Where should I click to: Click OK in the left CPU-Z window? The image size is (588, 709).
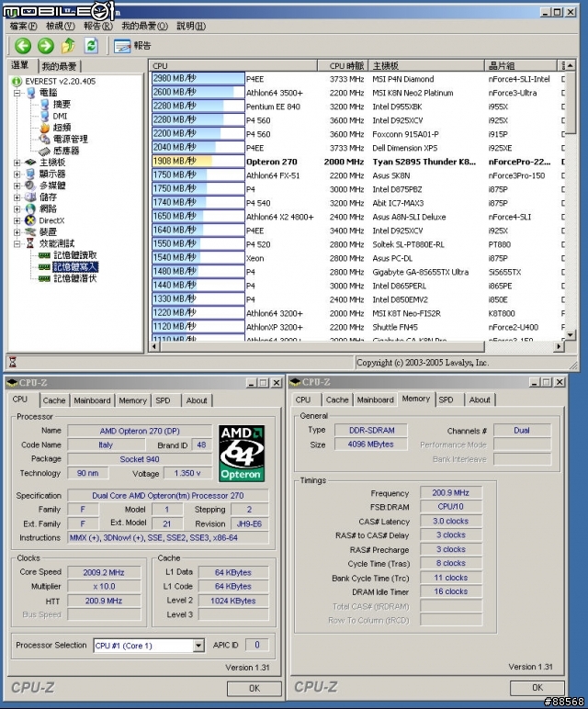coord(254,688)
